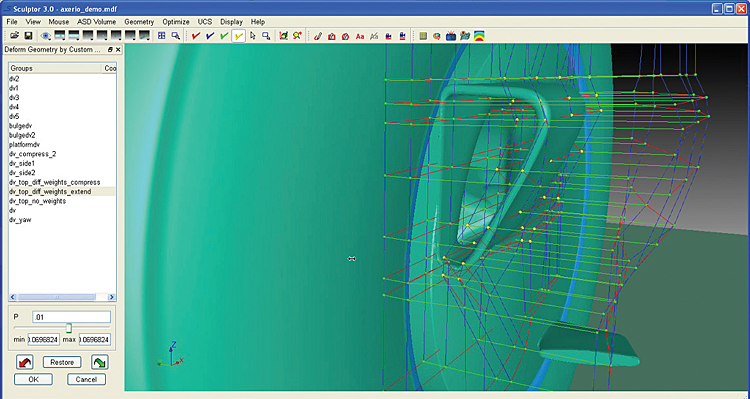Select the dv3 group
This screenshot has width=750, height=399.
[62, 98]
